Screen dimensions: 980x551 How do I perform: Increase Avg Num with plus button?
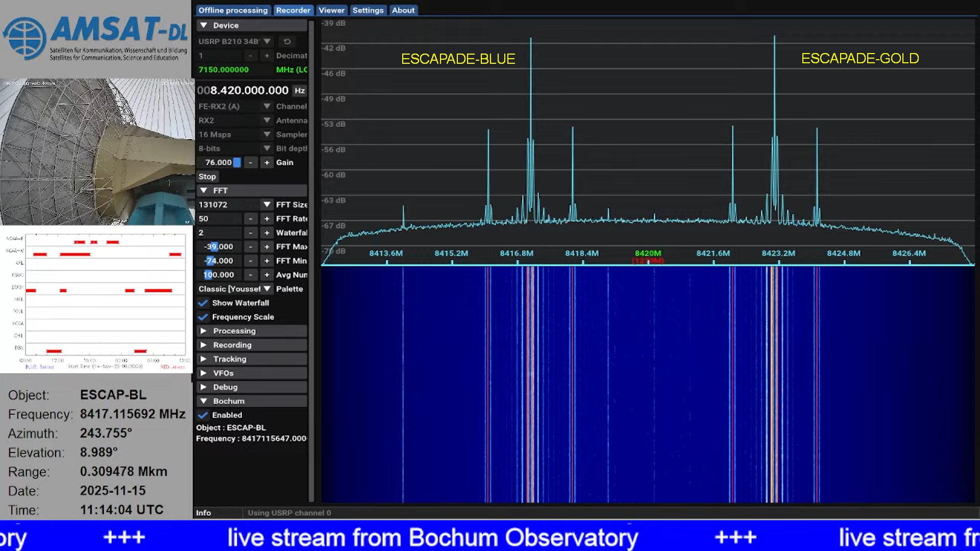tap(266, 274)
